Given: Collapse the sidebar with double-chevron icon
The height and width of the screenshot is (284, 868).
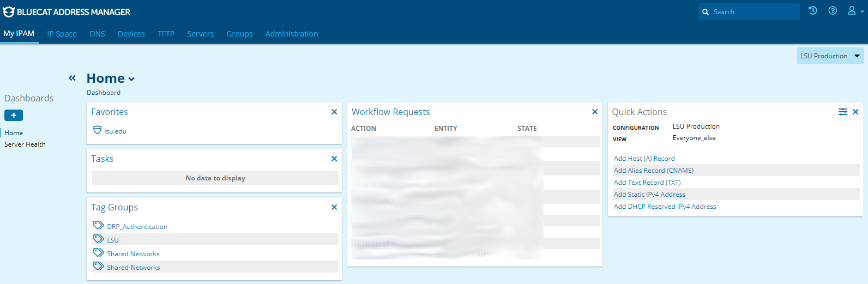Looking at the screenshot, I should [x=72, y=78].
